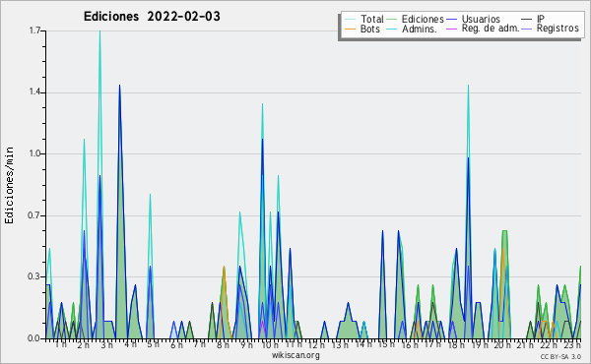591x364 pixels.
Task: Click the '18 h' x-axis label
Action: [x=456, y=344]
